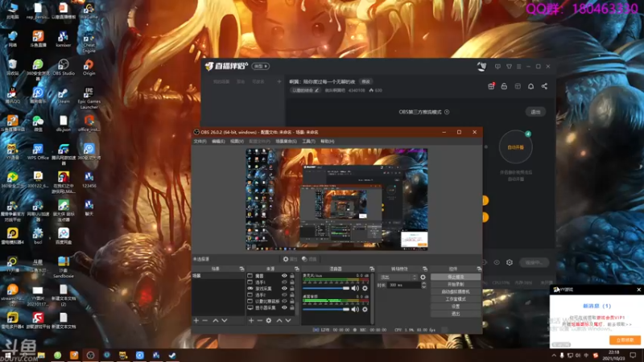Viewport: 644px width, 362px height.
Task: Open the Steam desktop shortcut
Action: (x=64, y=96)
